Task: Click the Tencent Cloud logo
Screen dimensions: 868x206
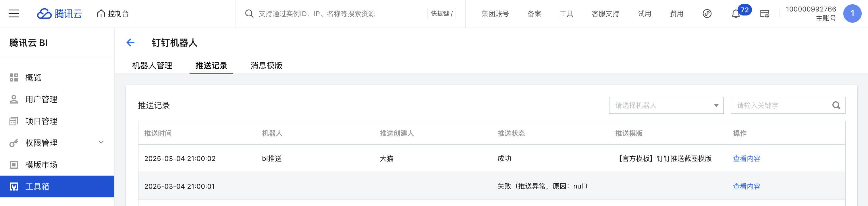Action: click(x=59, y=13)
